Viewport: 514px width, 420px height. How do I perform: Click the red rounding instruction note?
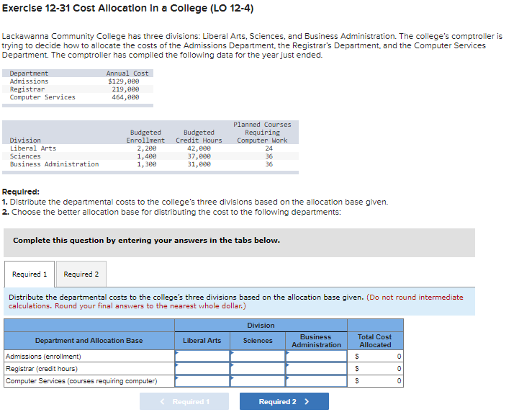tap(236, 302)
